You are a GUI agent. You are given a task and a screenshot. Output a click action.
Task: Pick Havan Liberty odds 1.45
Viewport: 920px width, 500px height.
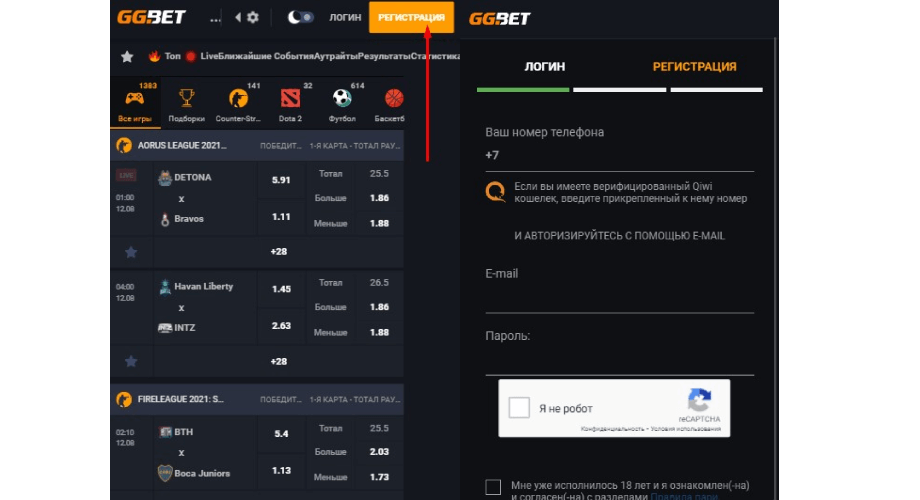click(281, 289)
